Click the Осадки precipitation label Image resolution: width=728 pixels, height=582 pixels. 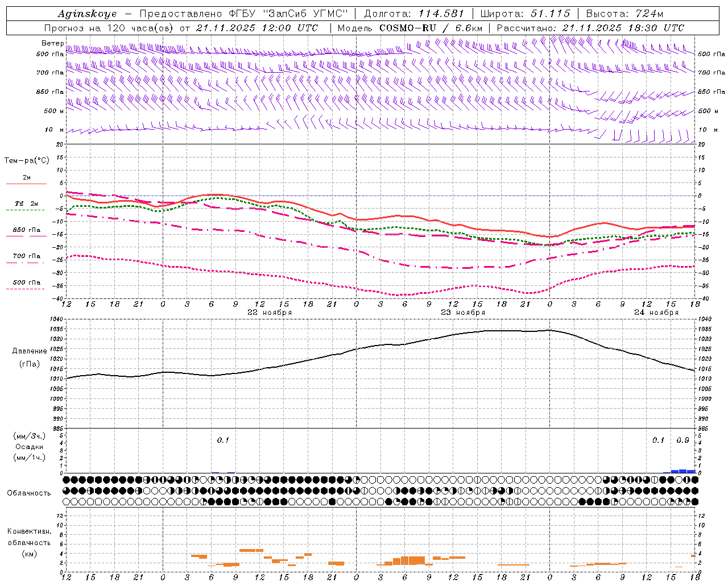pos(30,447)
